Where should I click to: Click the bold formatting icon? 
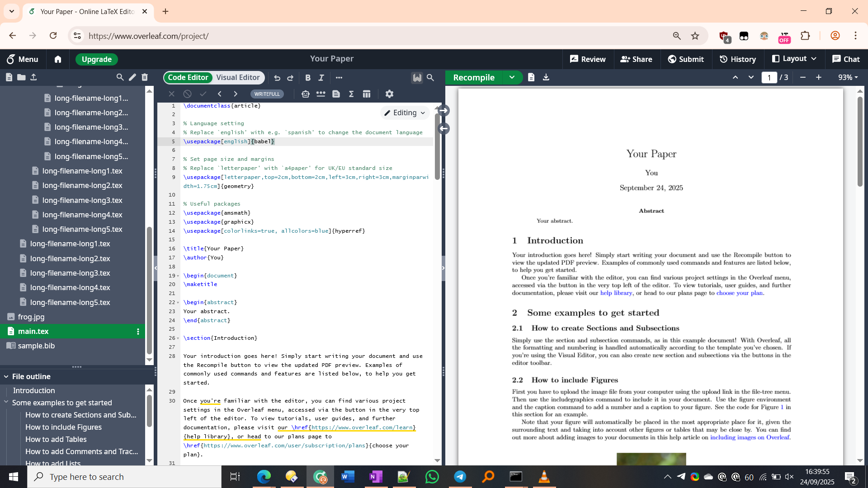tap(308, 78)
